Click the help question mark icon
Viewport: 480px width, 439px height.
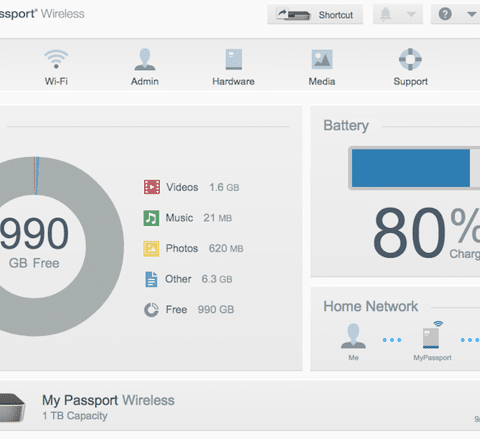coord(445,14)
